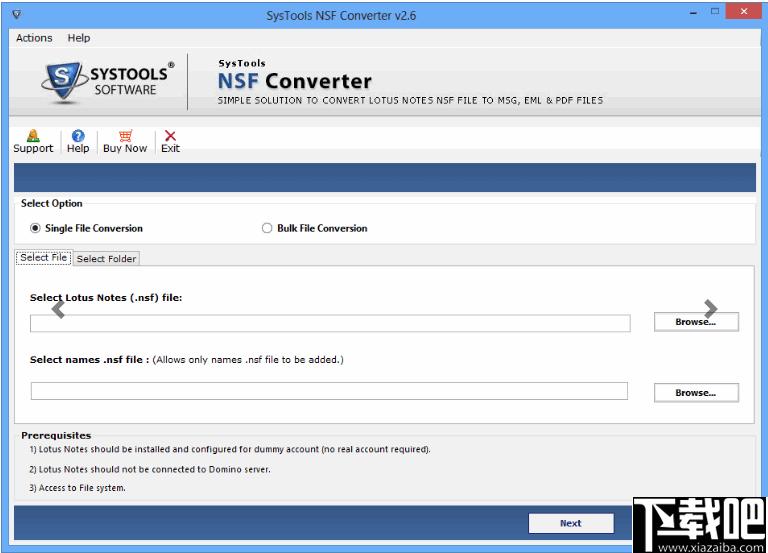This screenshot has height=553, width=768.
Task: Click the banner tagline about MSG, EML & PDF
Action: click(x=410, y=100)
